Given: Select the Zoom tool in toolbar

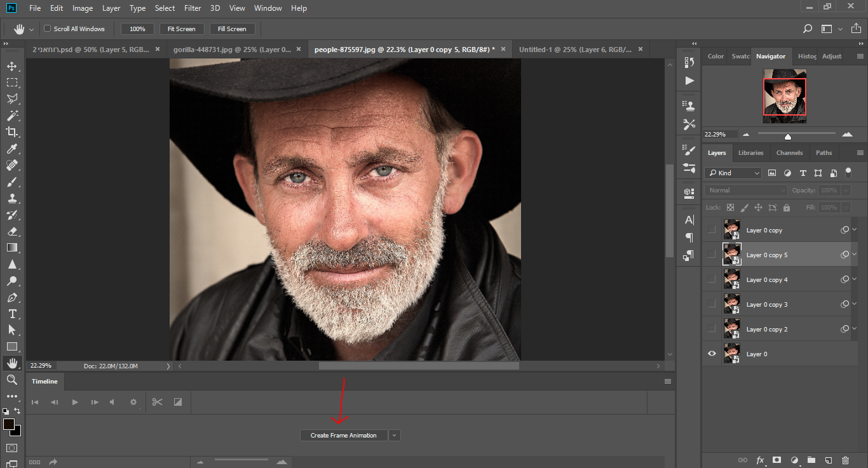Looking at the screenshot, I should tap(12, 380).
